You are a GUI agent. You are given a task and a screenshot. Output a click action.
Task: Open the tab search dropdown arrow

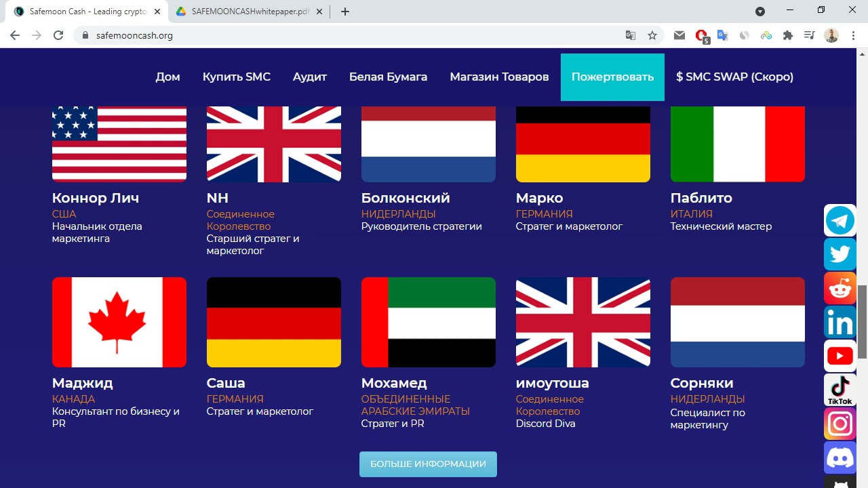(x=760, y=12)
